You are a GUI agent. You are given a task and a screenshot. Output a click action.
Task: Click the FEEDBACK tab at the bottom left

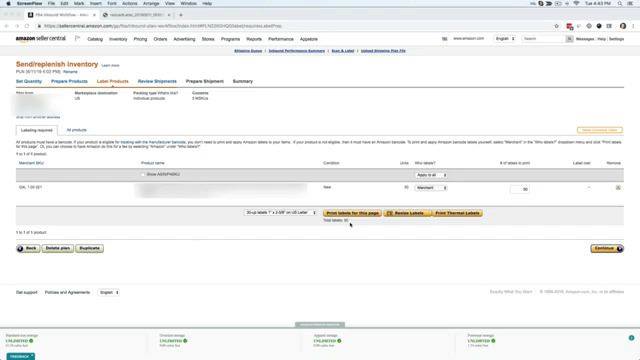coord(20,356)
